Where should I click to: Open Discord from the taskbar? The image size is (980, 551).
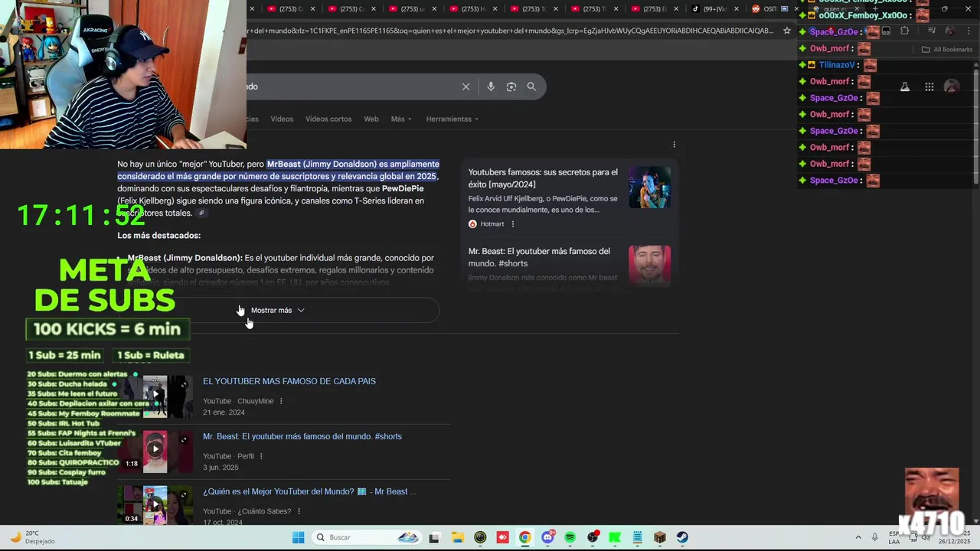(x=547, y=537)
